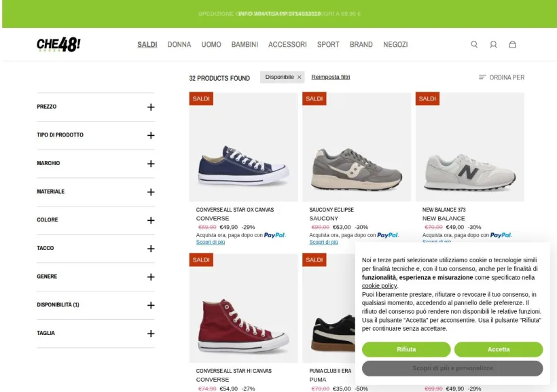This screenshot has width=557, height=392.
Task: Expand the Prezzo filter
Action: tap(96, 107)
